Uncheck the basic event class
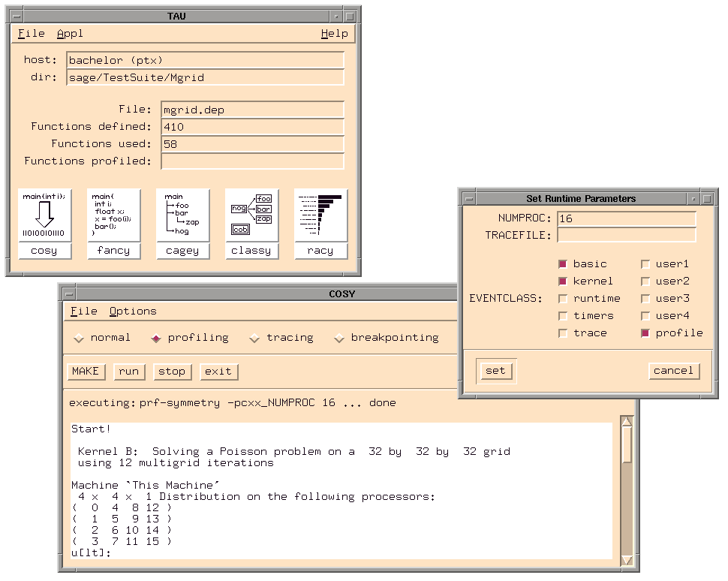Viewport: 728px width, 581px height. [x=563, y=264]
